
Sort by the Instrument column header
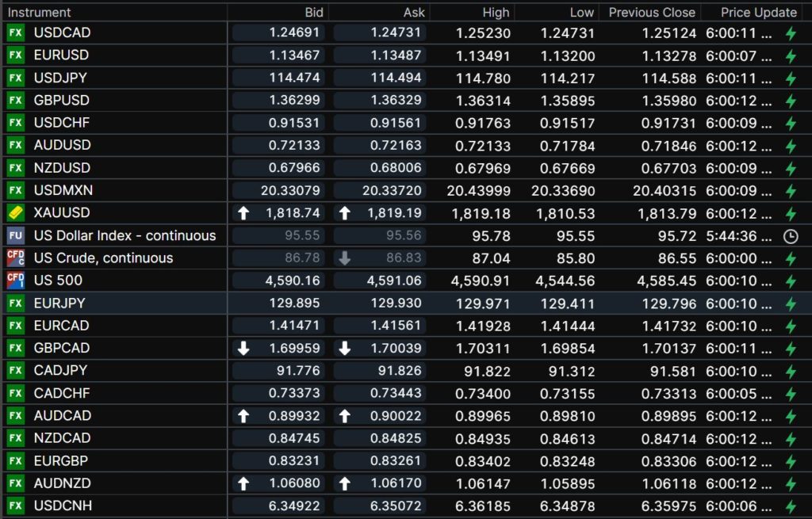40,13
